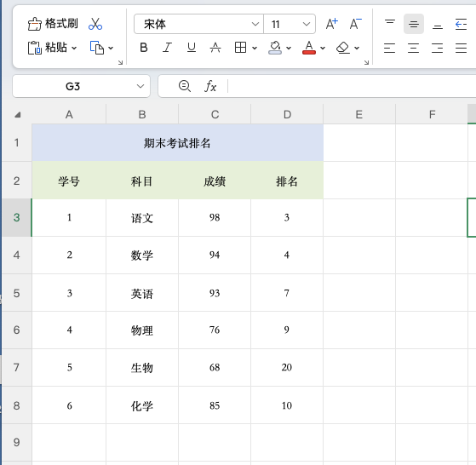
Task: Select column D header
Action: [287, 114]
